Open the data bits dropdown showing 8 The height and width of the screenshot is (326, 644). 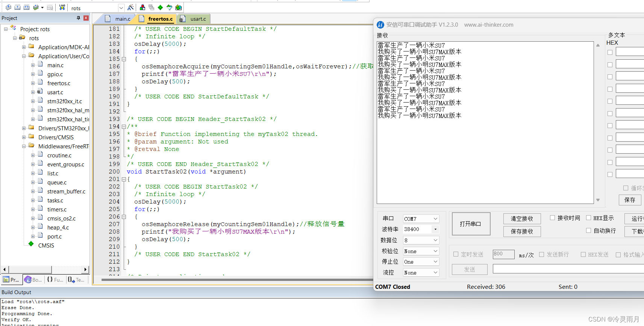421,240
